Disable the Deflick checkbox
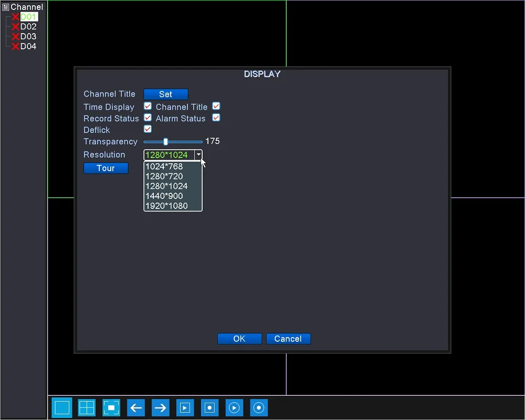This screenshot has width=525, height=420. pos(148,129)
